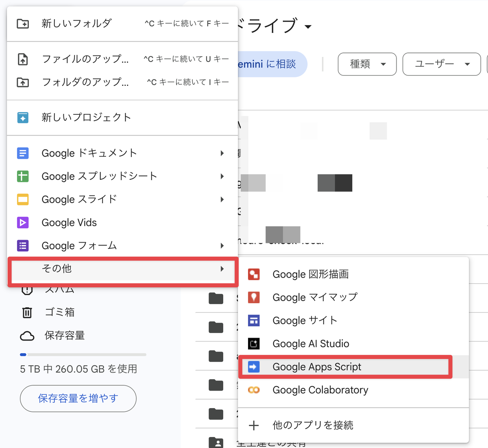Expand Google フォーム submenu arrow
Screen dimensions: 488x448
tap(222, 246)
